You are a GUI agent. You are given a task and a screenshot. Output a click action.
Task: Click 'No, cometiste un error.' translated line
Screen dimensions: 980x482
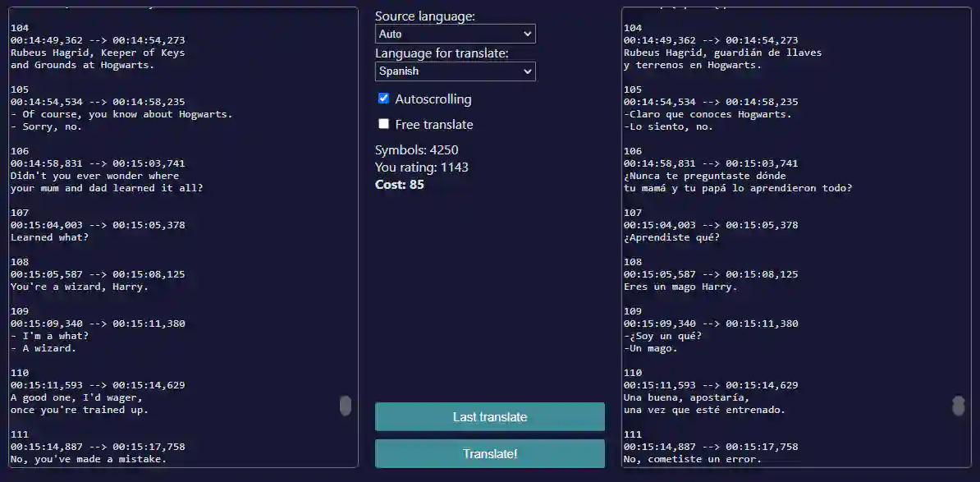[x=692, y=459]
